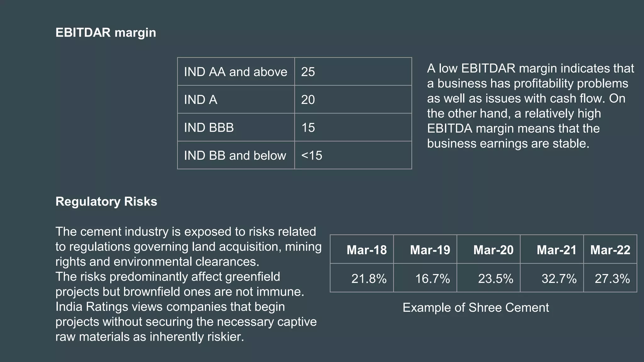Select the Mar-18 column header
Viewport: 644px width, 362px height.
coord(362,249)
